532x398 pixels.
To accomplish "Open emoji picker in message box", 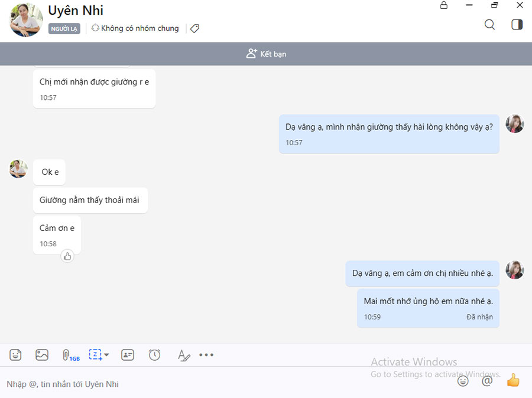I will click(463, 381).
